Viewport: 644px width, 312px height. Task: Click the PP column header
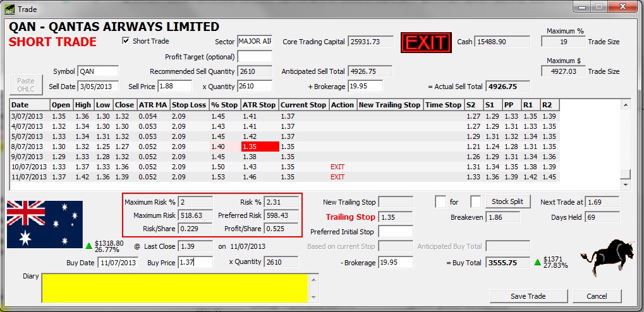(x=512, y=105)
